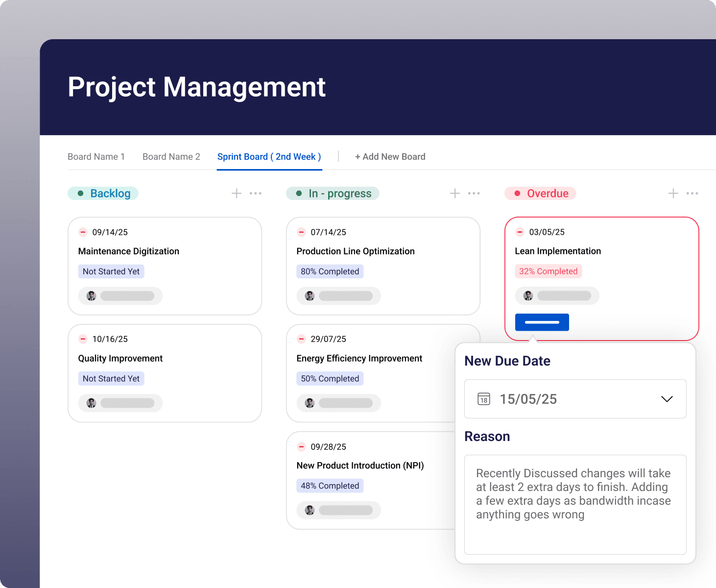Click the plus icon in Backlog column

[237, 194]
